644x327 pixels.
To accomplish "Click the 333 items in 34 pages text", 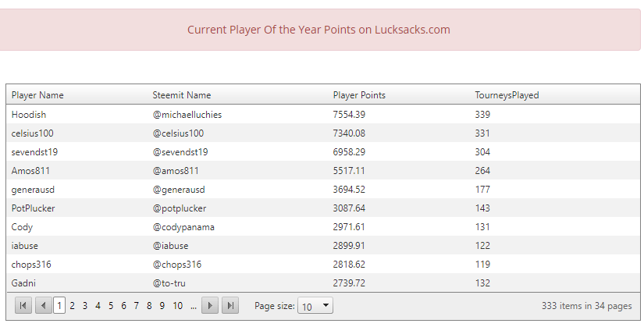I will [x=586, y=306].
